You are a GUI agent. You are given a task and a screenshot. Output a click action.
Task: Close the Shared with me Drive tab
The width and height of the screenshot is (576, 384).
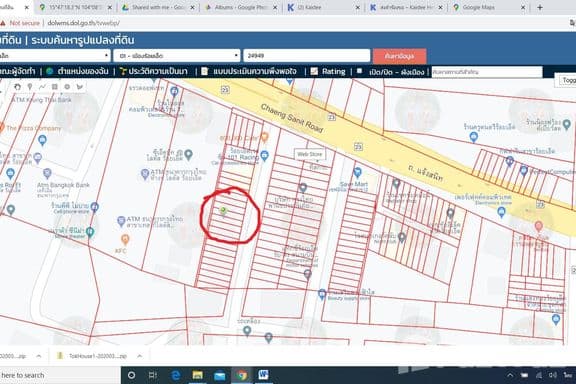pos(192,7)
